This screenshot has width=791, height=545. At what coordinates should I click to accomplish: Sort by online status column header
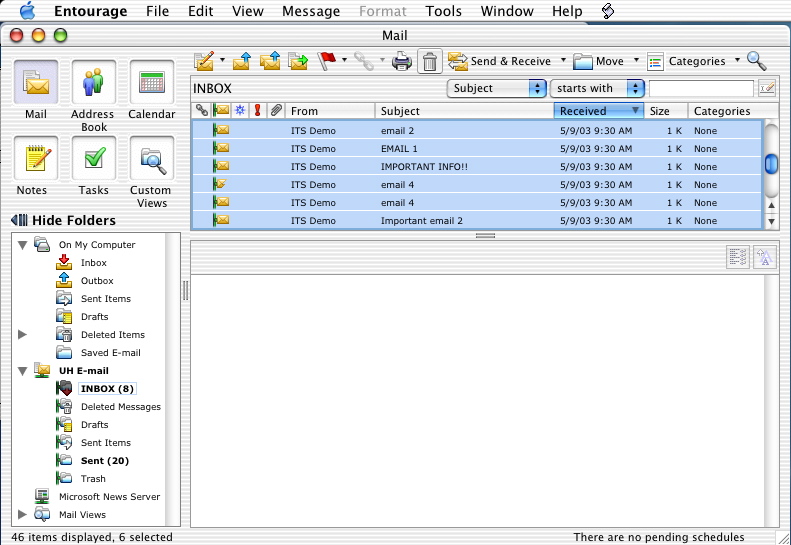(x=240, y=111)
